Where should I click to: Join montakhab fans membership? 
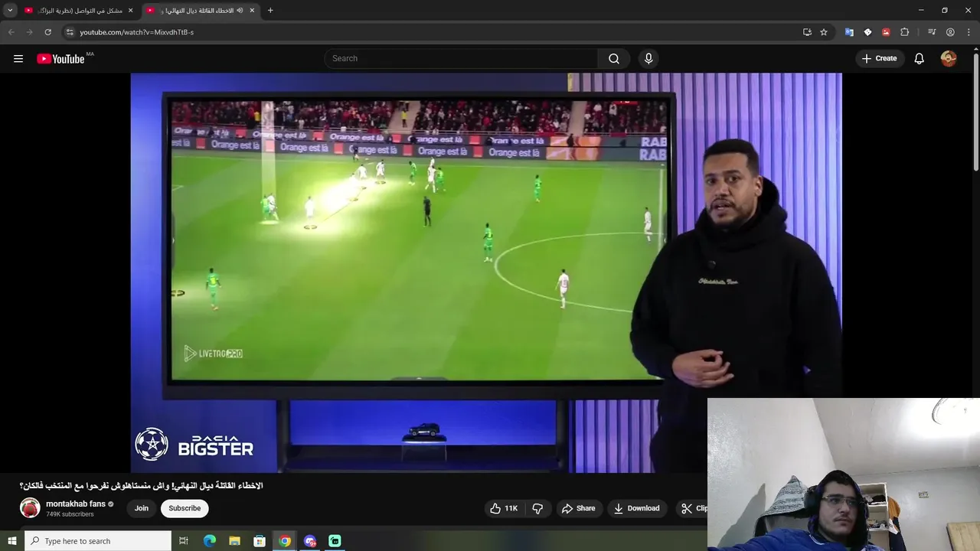[x=142, y=508]
